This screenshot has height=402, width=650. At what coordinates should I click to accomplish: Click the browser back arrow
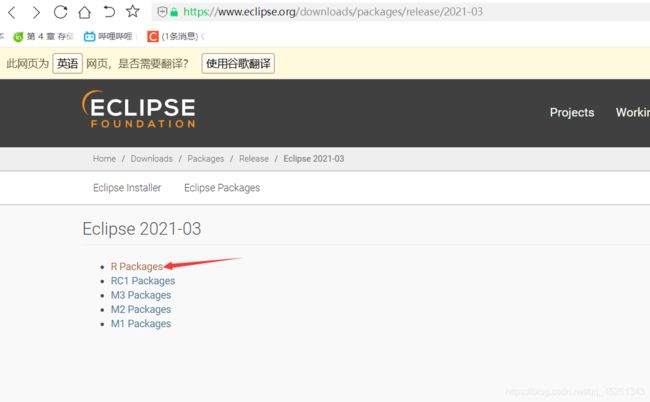pos(12,12)
